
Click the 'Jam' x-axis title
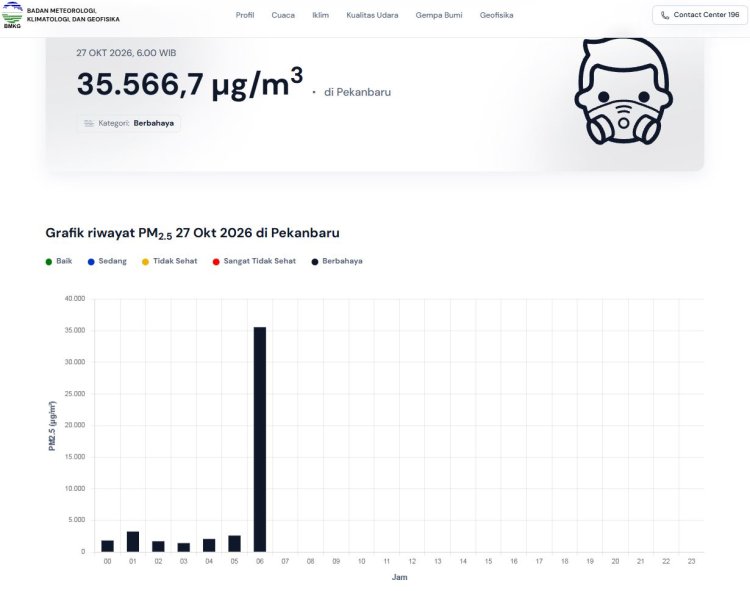pos(399,577)
